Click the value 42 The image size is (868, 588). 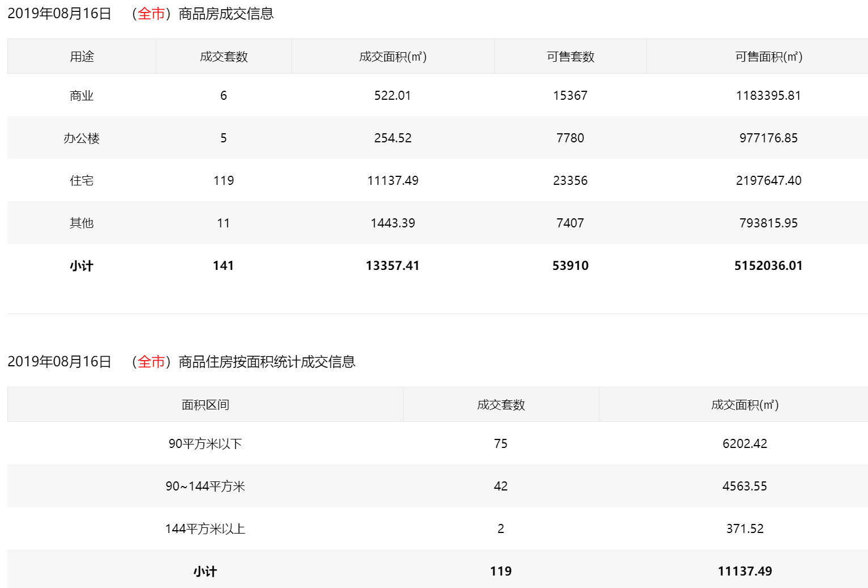pyautogui.click(x=501, y=486)
